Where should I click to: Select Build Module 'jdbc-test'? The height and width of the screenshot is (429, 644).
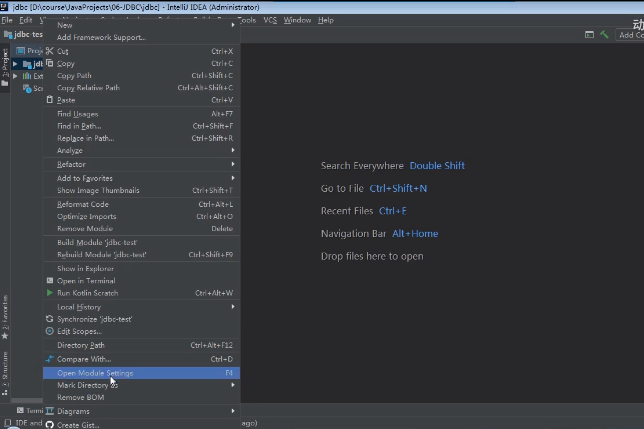point(142,242)
